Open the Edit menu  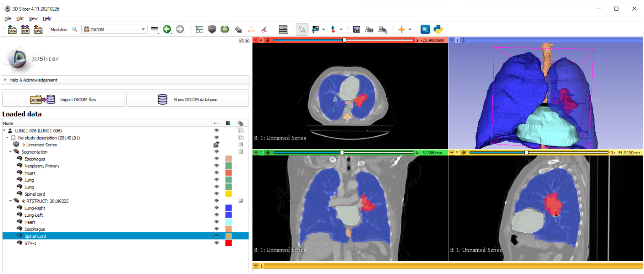tap(20, 18)
